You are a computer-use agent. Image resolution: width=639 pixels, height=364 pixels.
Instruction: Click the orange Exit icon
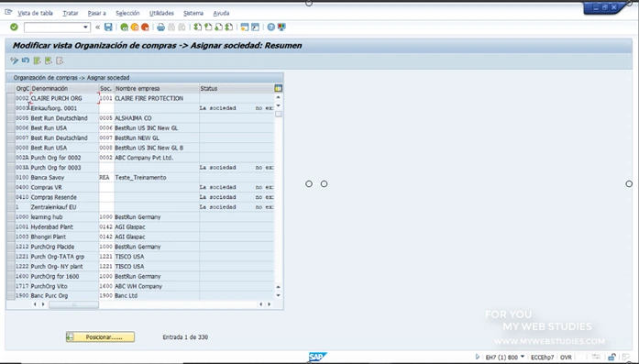click(135, 28)
